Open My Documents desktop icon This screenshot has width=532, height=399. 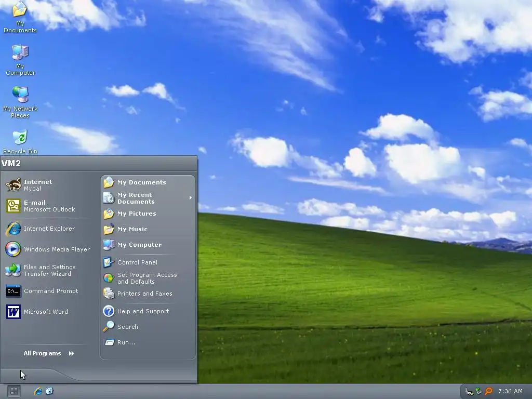click(20, 17)
